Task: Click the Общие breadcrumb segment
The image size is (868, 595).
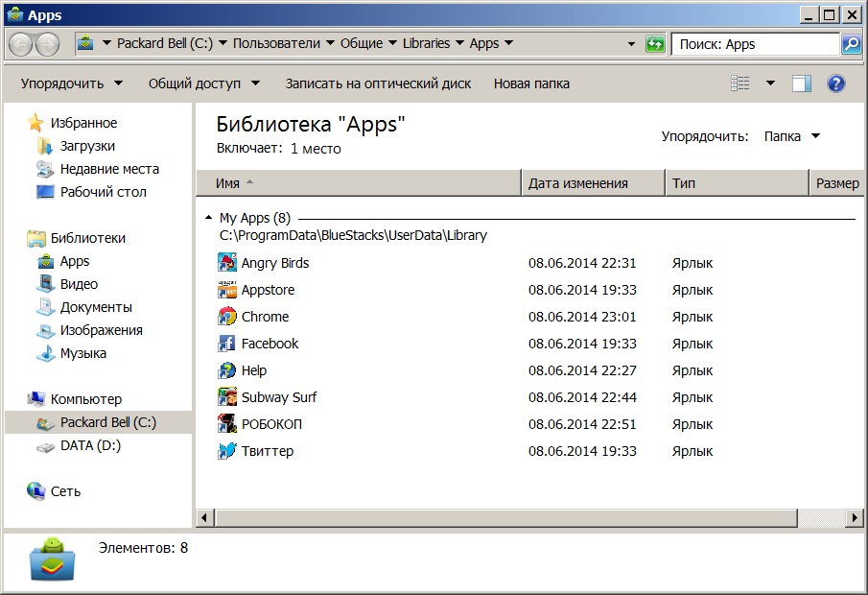Action: [x=361, y=43]
